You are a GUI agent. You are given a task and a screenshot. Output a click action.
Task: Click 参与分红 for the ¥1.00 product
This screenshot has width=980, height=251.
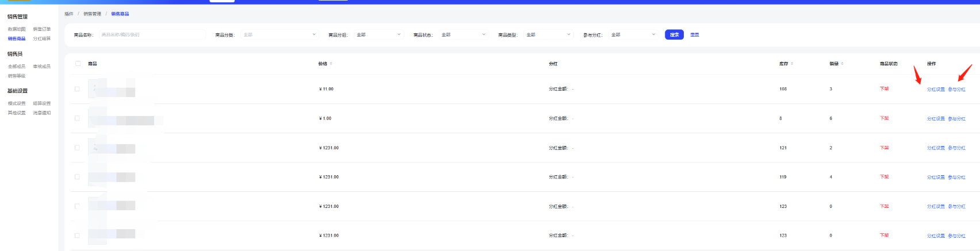pyautogui.click(x=957, y=119)
